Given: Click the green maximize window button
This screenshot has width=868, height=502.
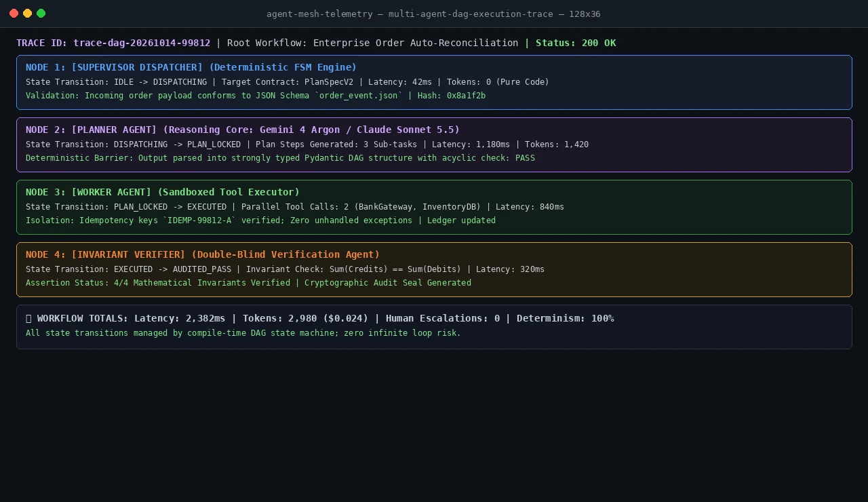Looking at the screenshot, I should coord(41,14).
